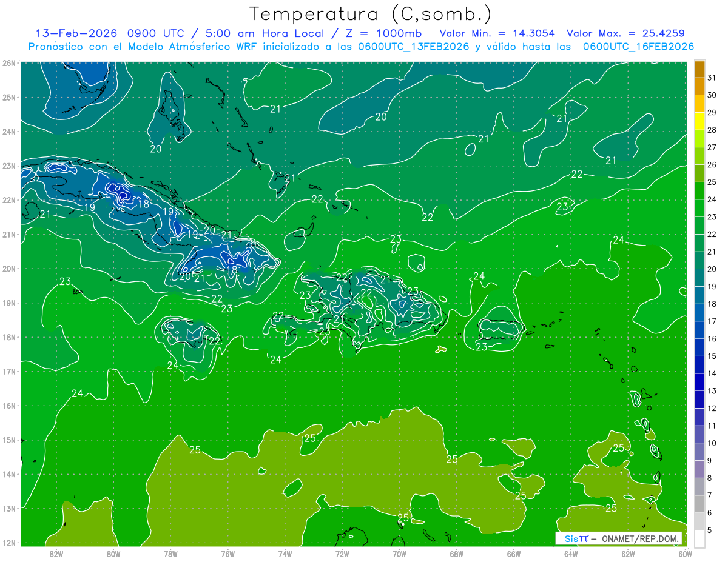
Task: Click the "68W" longitude label
Action: coord(456,553)
